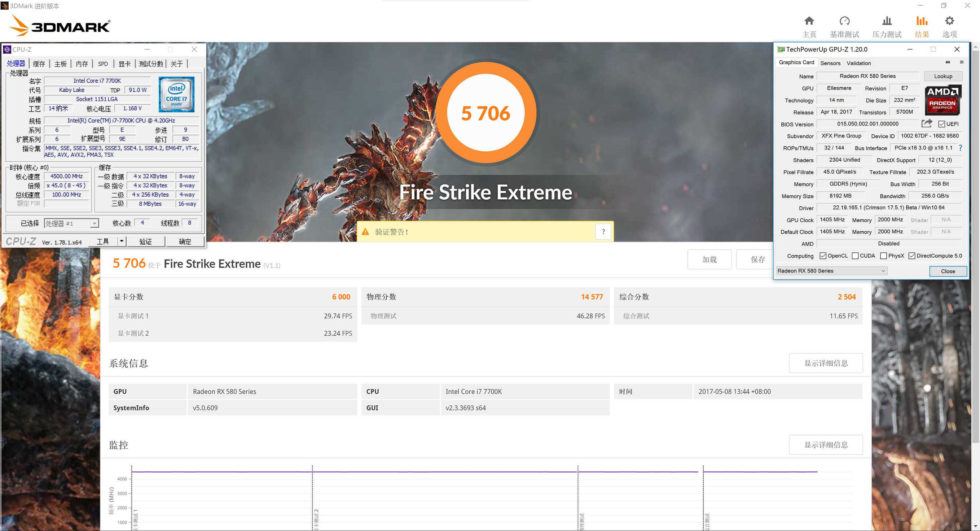Open the 3DMark home page icon

pos(809,21)
